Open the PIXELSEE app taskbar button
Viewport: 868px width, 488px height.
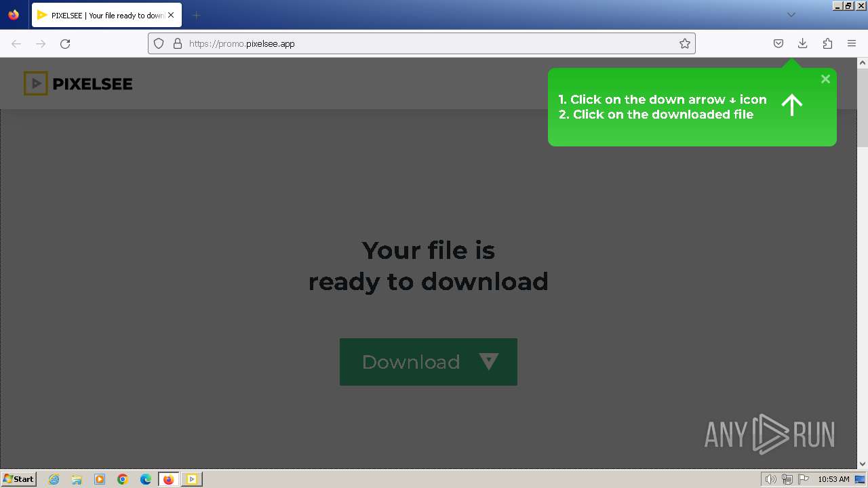[192, 479]
